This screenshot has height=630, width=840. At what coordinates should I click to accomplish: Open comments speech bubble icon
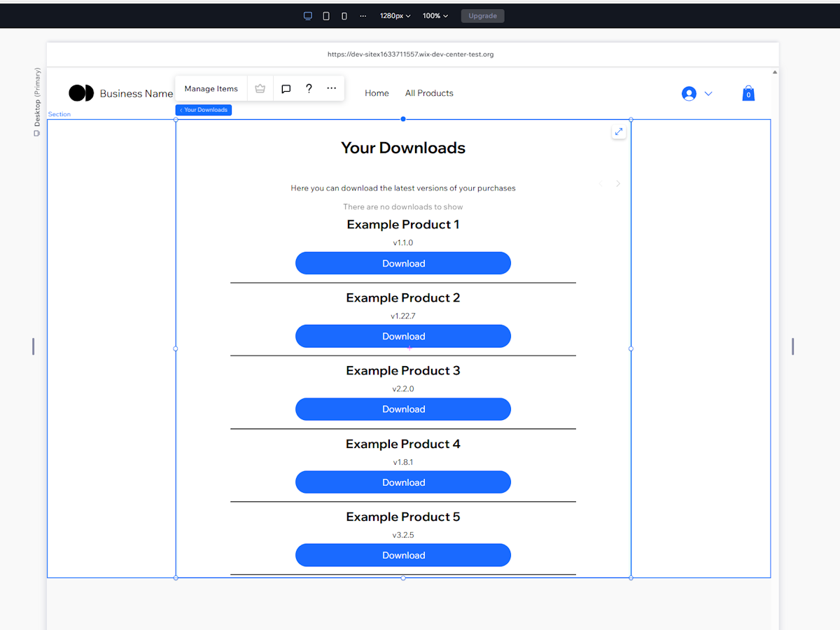pos(286,89)
